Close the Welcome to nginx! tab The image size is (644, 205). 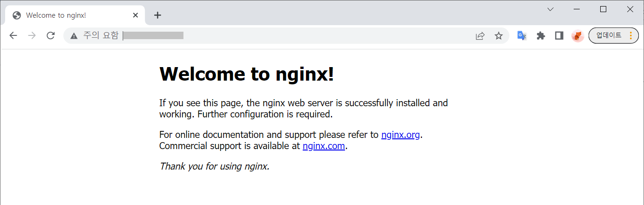pos(136,15)
